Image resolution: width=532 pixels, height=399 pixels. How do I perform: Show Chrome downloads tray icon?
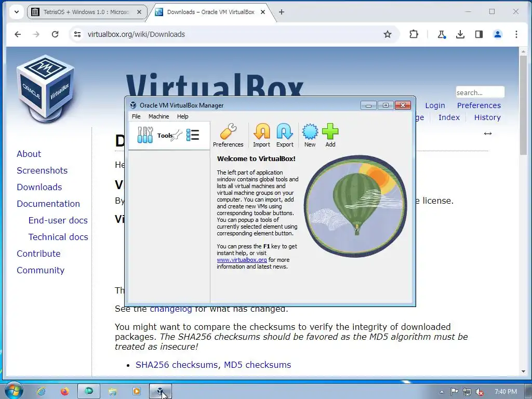pos(460,34)
